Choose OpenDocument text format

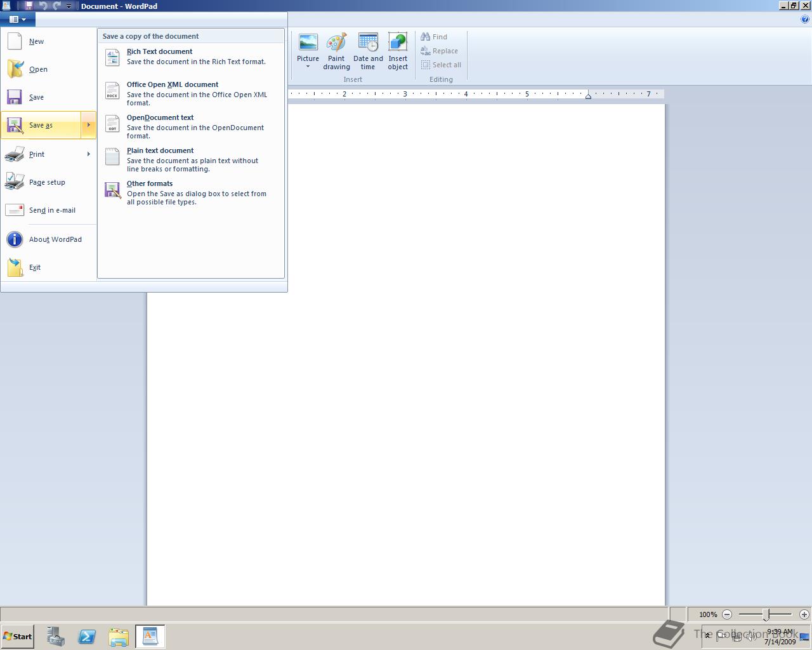click(191, 126)
